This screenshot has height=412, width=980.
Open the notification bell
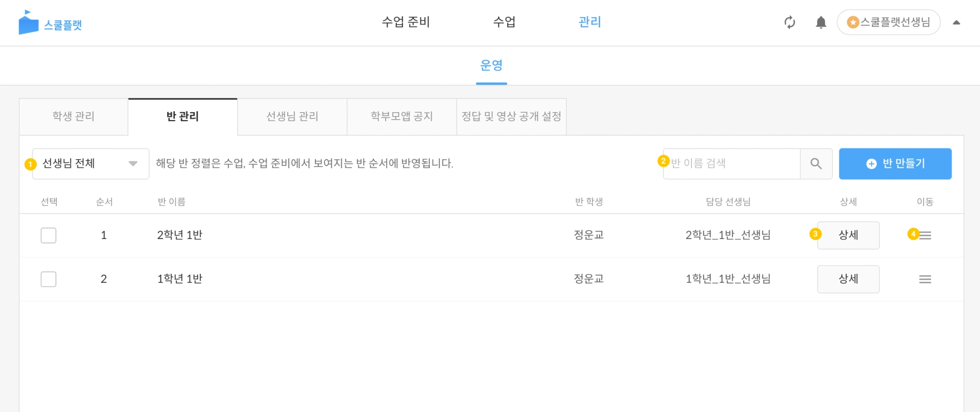pos(821,23)
